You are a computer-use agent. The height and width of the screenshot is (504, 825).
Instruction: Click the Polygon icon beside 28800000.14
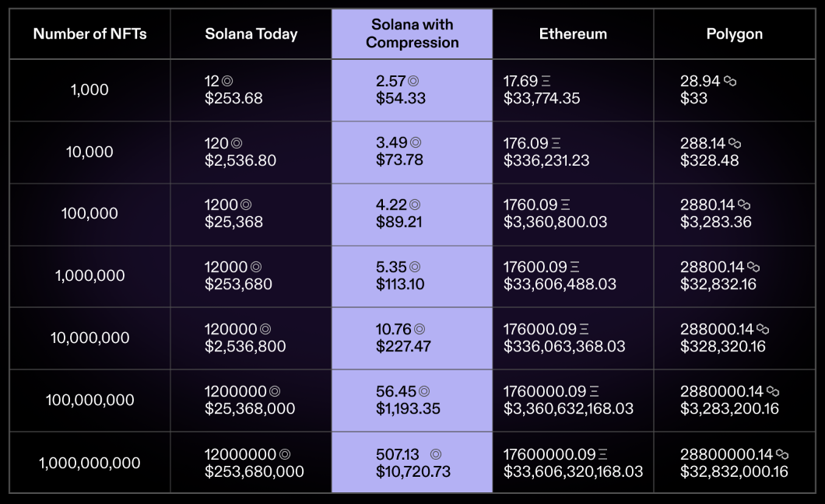[782, 454]
